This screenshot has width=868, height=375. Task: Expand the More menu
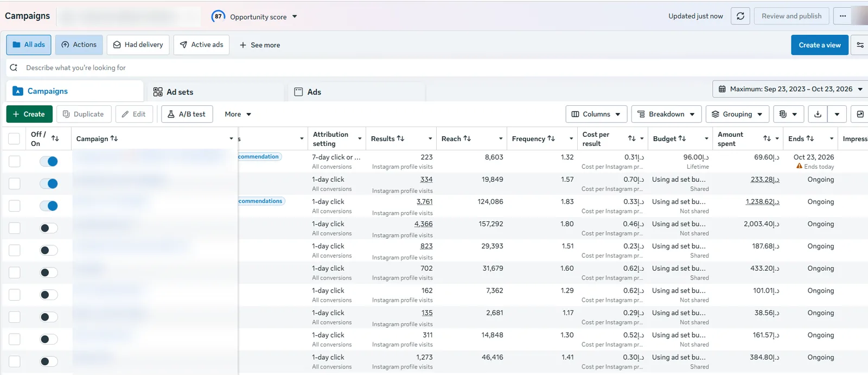(x=238, y=114)
